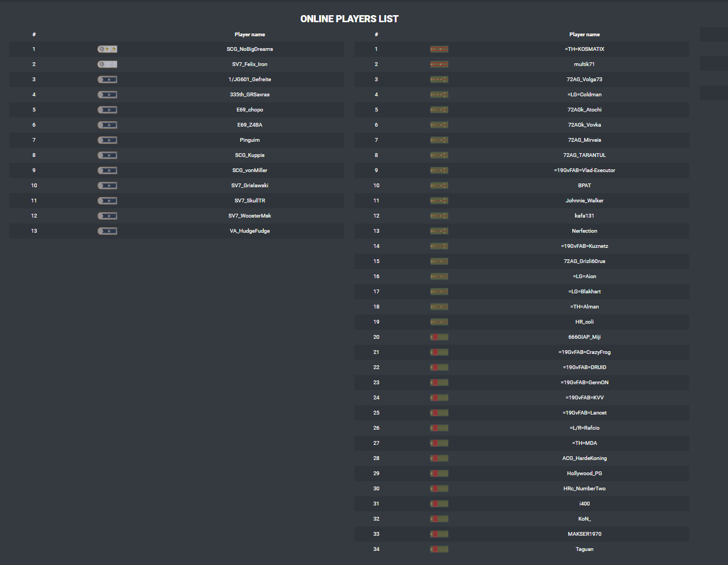Click left table's Player name header
728x565 pixels.
click(250, 35)
